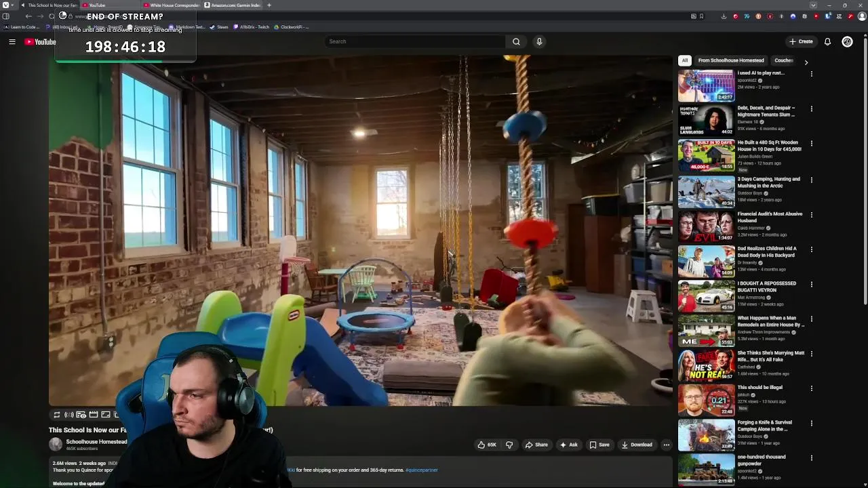Follow the #quincepartner hashtag link

[422, 470]
